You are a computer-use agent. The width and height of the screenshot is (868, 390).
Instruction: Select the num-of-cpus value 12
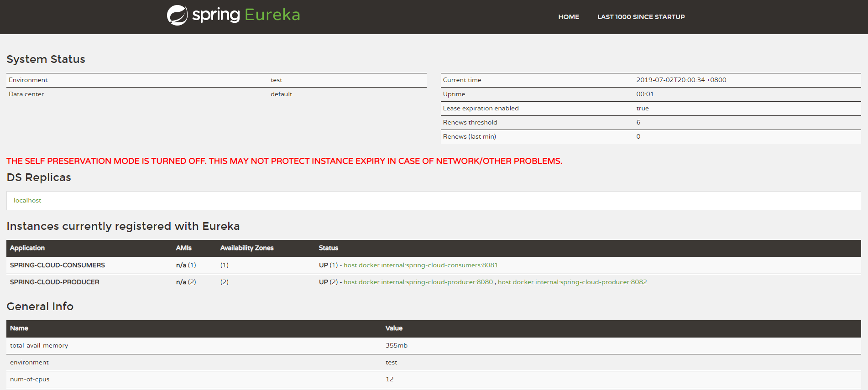pyautogui.click(x=389, y=379)
